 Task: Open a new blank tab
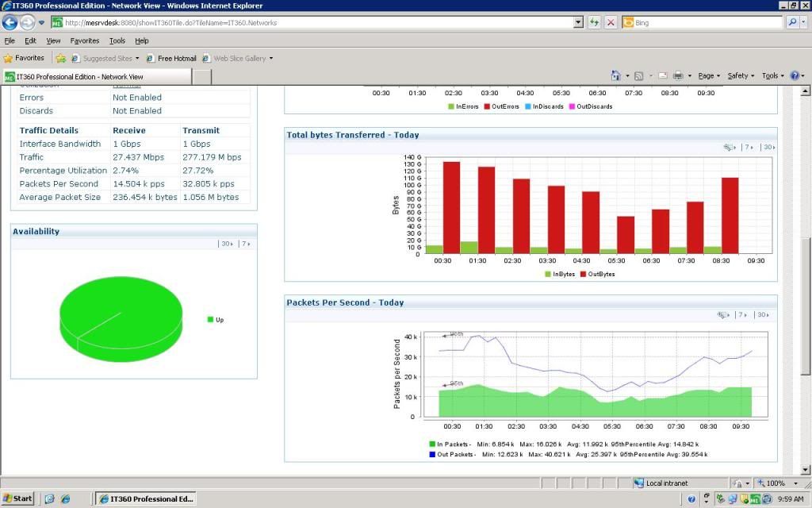202,77
